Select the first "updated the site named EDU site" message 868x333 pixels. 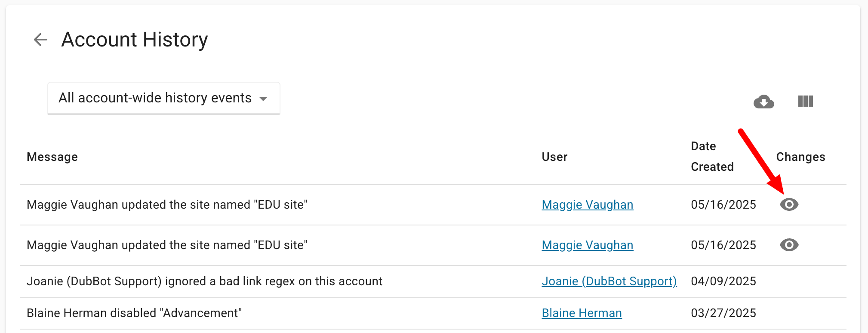[167, 205]
